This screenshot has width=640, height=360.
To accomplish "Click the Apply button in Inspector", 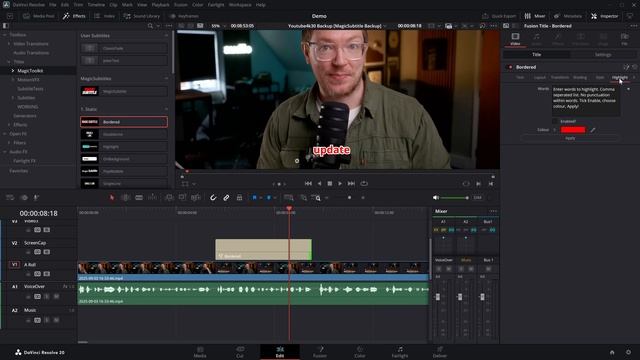I will (x=570, y=138).
